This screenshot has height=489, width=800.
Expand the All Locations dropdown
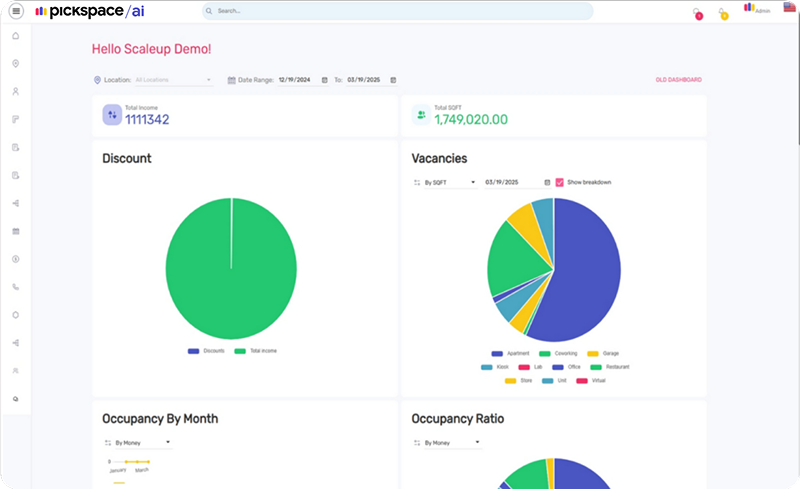coord(173,80)
